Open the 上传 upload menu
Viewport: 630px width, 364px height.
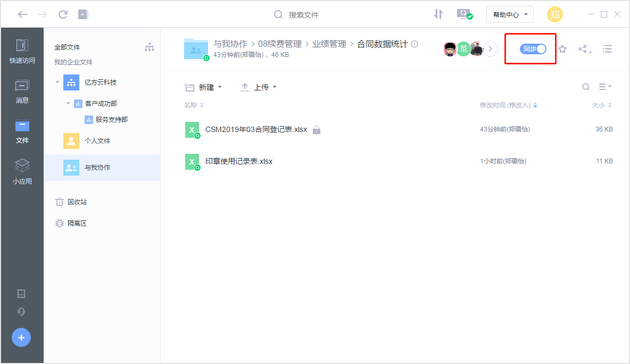[261, 87]
